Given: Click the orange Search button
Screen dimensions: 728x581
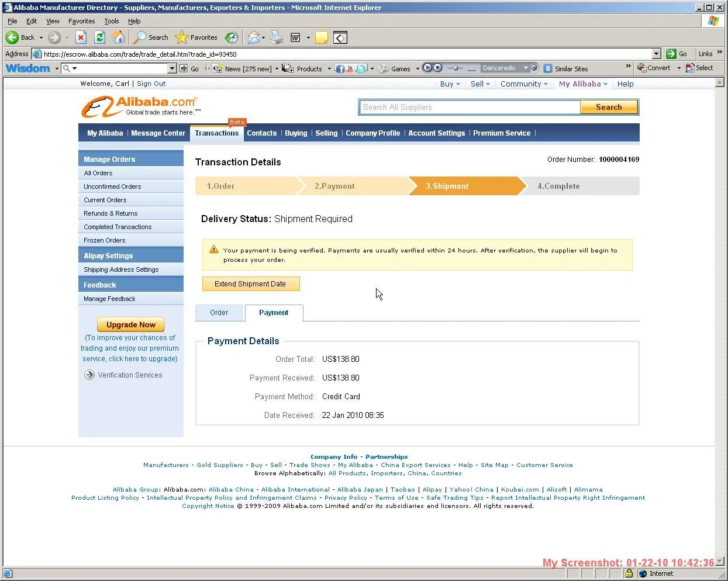Looking at the screenshot, I should [x=609, y=107].
